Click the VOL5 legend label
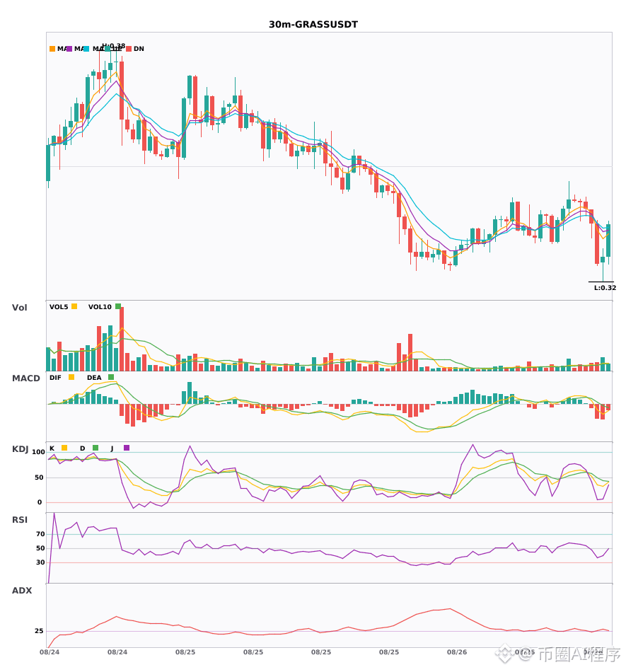This screenshot has height=672, width=626. click(59, 307)
